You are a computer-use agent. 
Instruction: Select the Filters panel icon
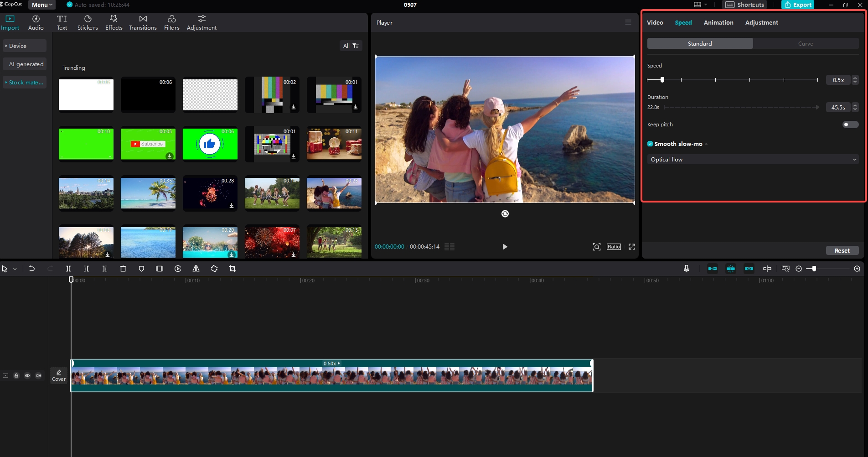click(x=171, y=22)
